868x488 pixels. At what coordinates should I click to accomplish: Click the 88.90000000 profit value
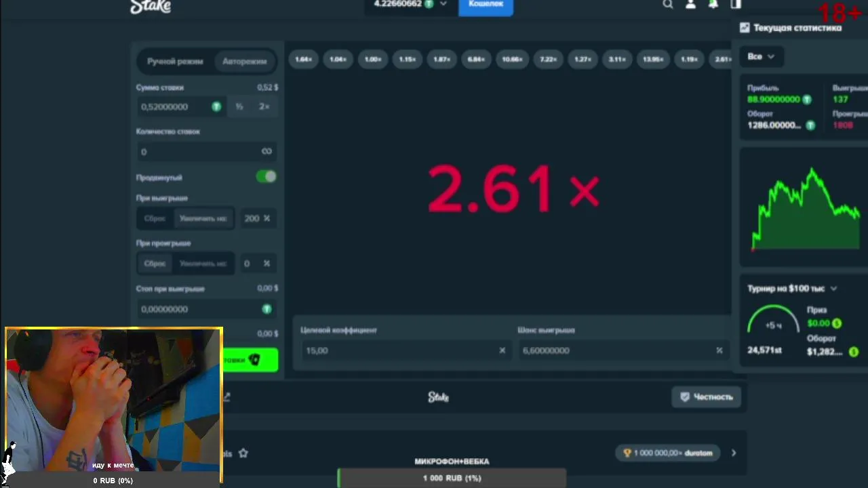pyautogui.click(x=774, y=100)
